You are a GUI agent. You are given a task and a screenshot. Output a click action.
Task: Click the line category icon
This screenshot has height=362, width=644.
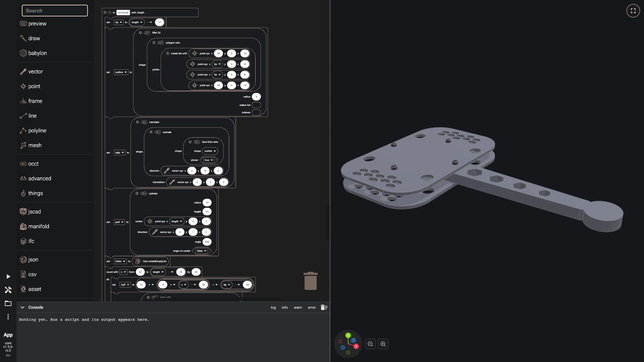(23, 116)
